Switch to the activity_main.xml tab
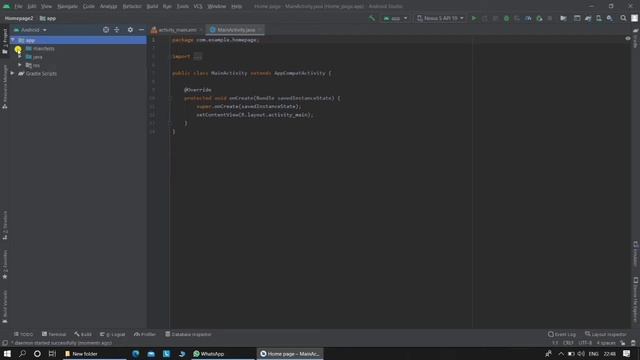The width and height of the screenshot is (640, 360). (x=177, y=30)
